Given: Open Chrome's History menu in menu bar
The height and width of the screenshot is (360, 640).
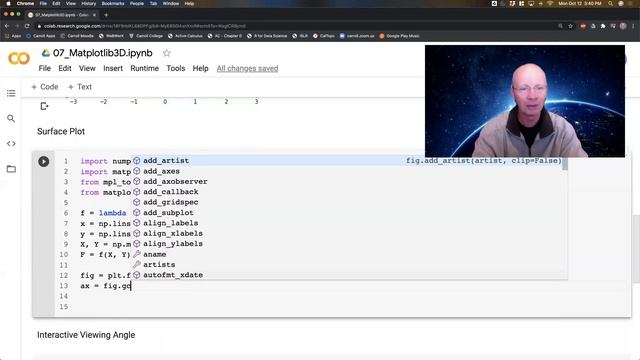Looking at the screenshot, I should coord(88,3).
